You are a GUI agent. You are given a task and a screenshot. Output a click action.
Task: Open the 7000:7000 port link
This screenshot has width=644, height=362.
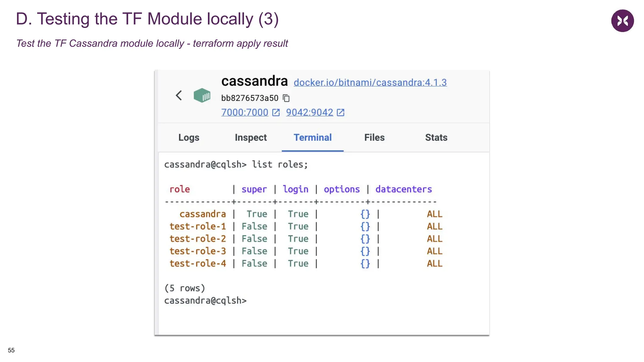pyautogui.click(x=245, y=112)
